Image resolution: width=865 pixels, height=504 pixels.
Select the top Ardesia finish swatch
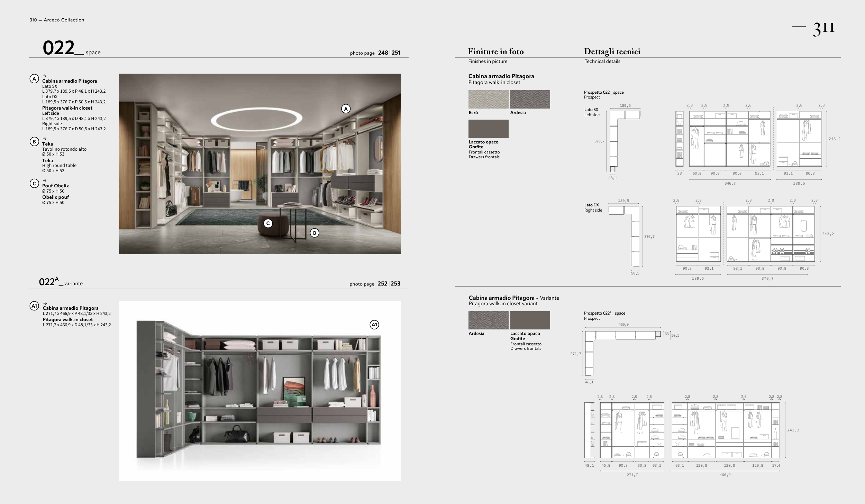pos(530,100)
